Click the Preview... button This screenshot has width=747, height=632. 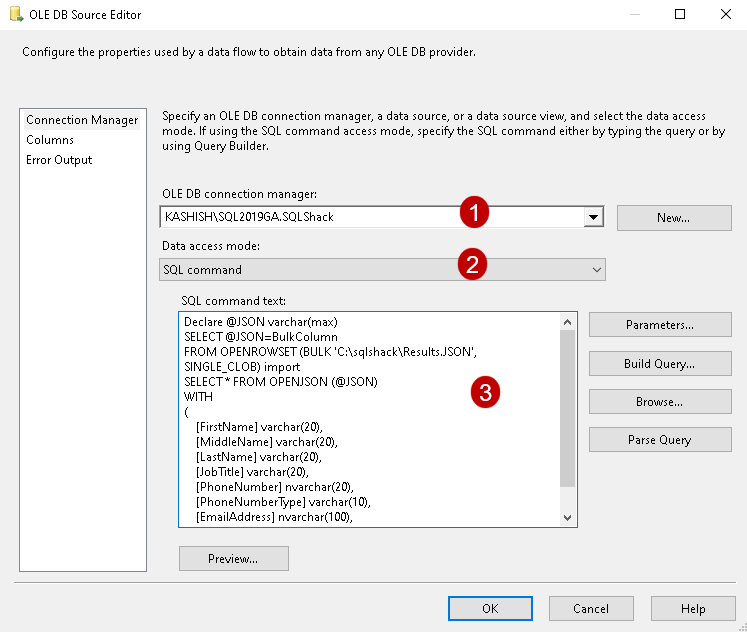pyautogui.click(x=233, y=558)
